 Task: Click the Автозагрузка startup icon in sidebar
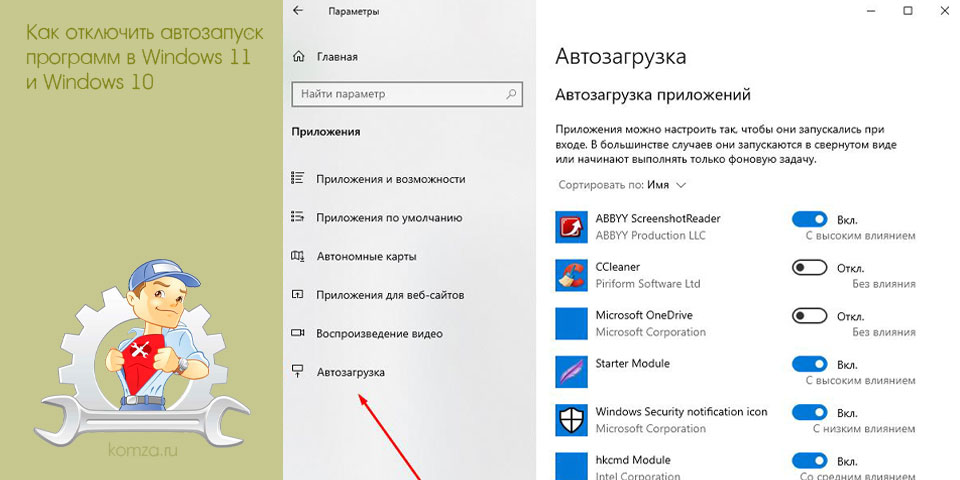coord(298,371)
